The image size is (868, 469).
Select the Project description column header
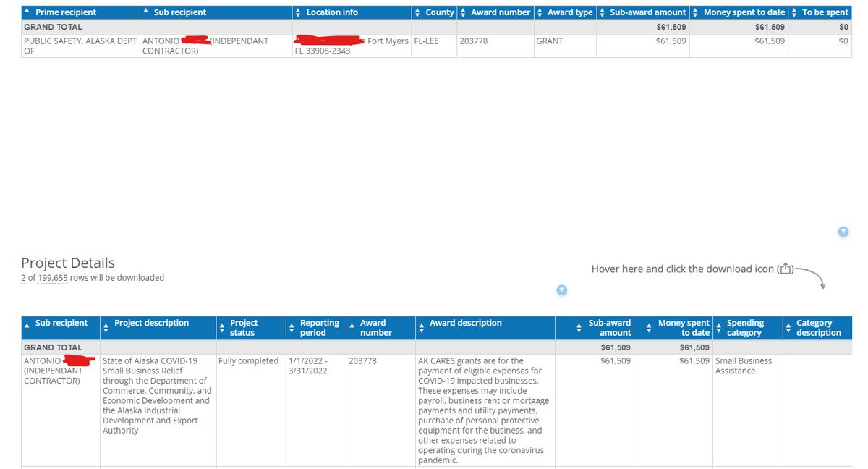click(150, 321)
